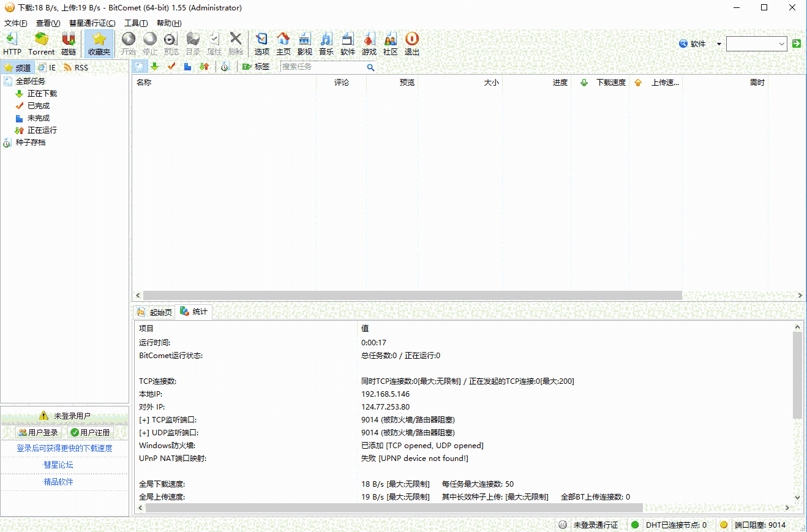Toggle the 收藏夹 favorites panel button
This screenshot has height=532, width=807.
(99, 43)
